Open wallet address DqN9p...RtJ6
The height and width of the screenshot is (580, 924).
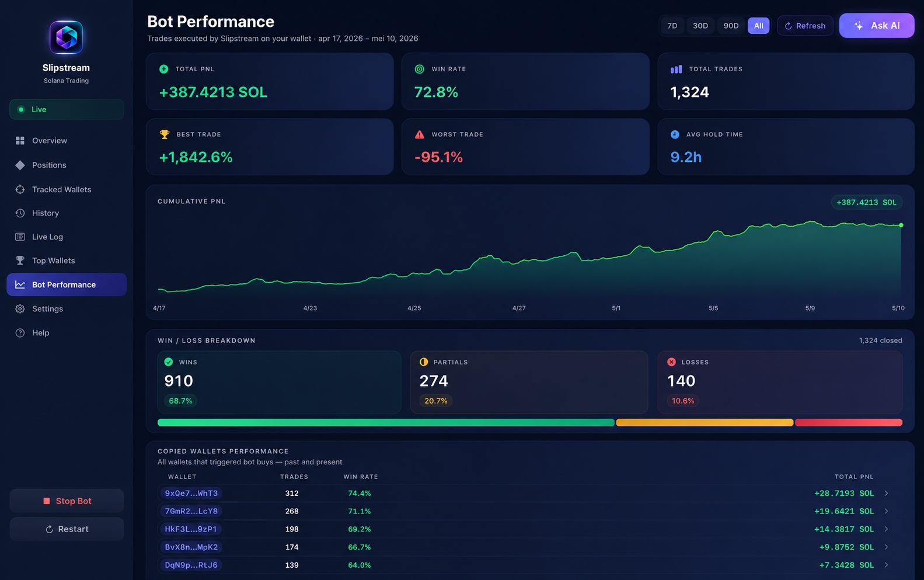point(191,565)
